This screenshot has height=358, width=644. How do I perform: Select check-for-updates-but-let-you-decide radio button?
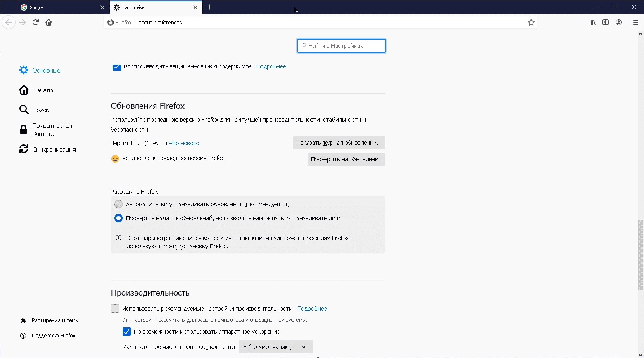pyautogui.click(x=118, y=218)
